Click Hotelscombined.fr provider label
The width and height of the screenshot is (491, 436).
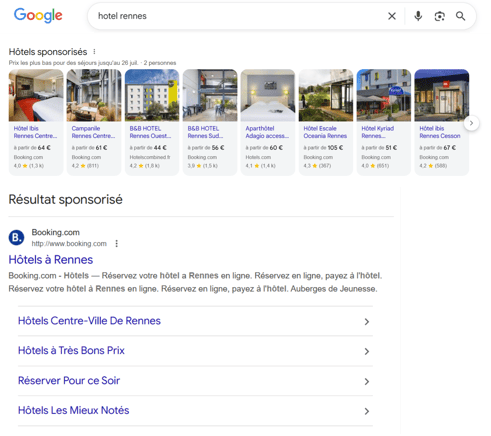(x=150, y=157)
